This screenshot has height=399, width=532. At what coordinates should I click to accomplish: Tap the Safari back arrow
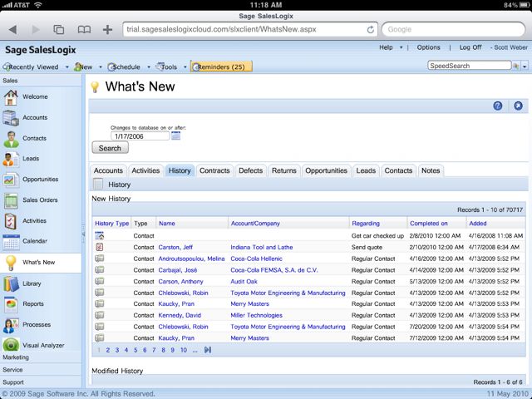click(13, 30)
